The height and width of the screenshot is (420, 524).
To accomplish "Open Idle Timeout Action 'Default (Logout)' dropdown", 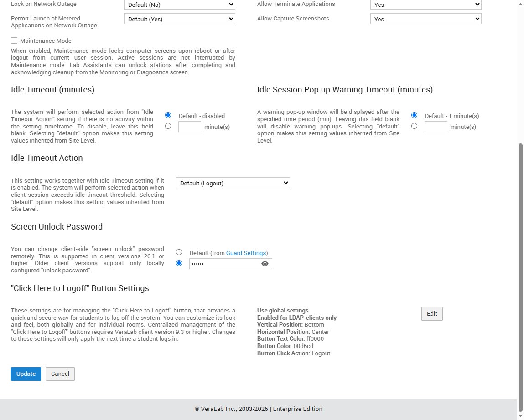I will [233, 183].
